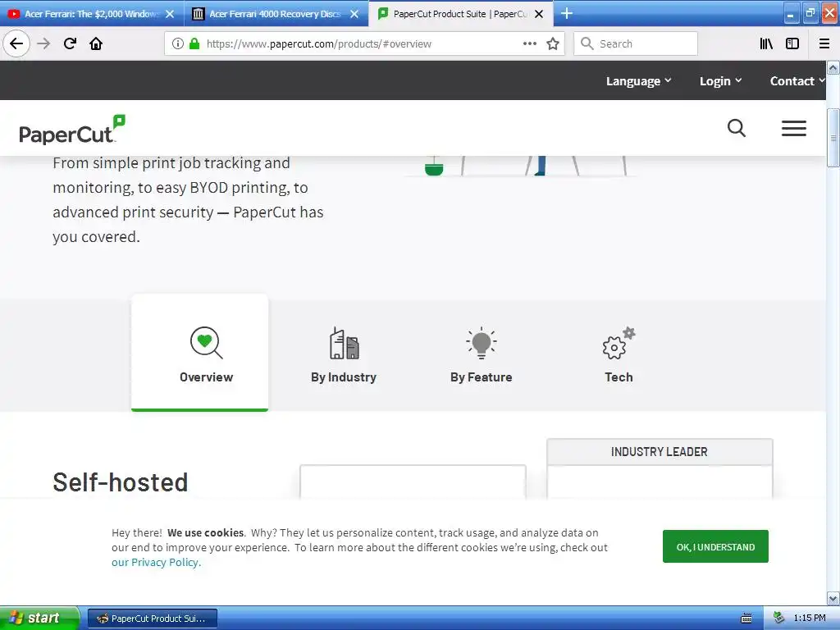Open the browser home page icon
This screenshot has width=840, height=630.
pos(96,43)
